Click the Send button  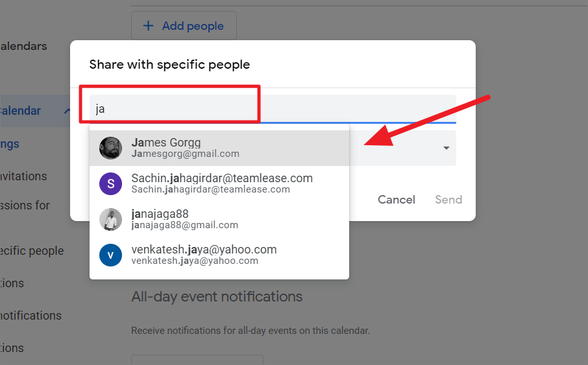[x=448, y=200]
